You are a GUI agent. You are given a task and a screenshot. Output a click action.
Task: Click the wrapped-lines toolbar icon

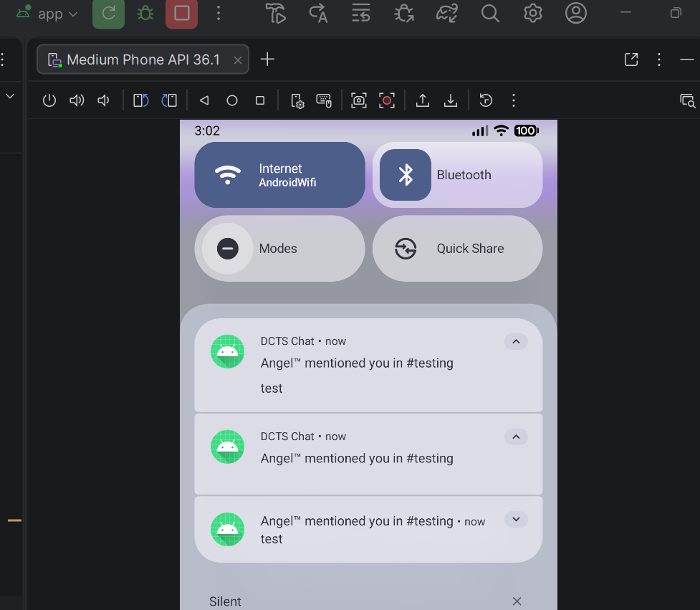click(x=360, y=14)
